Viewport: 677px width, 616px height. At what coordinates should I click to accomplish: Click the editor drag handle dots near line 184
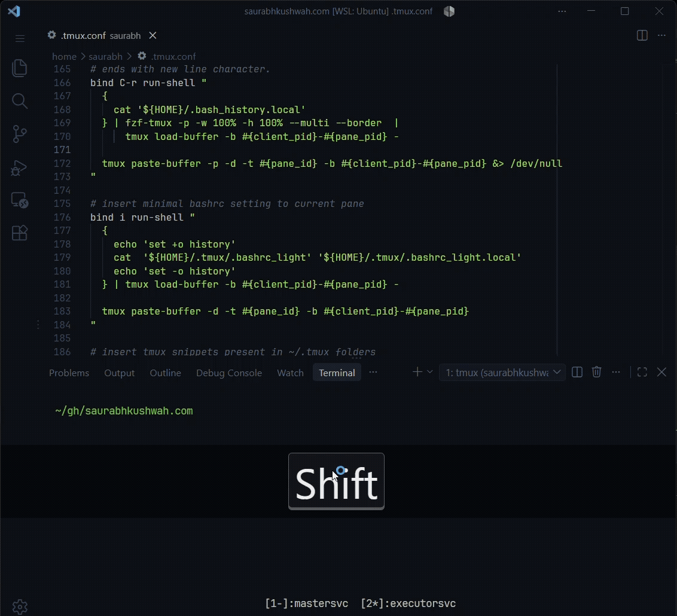(38, 325)
